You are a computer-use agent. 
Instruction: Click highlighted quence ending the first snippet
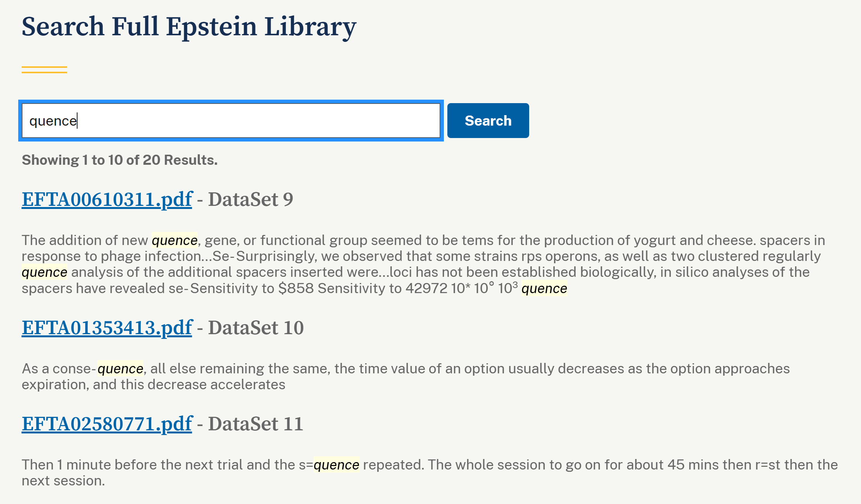[544, 288]
